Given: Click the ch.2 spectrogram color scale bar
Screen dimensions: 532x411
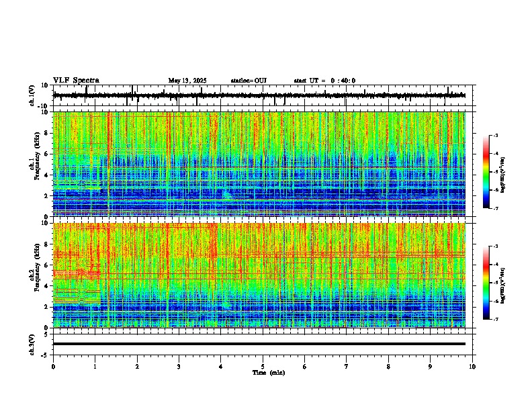Looking at the screenshot, I should click(486, 283).
